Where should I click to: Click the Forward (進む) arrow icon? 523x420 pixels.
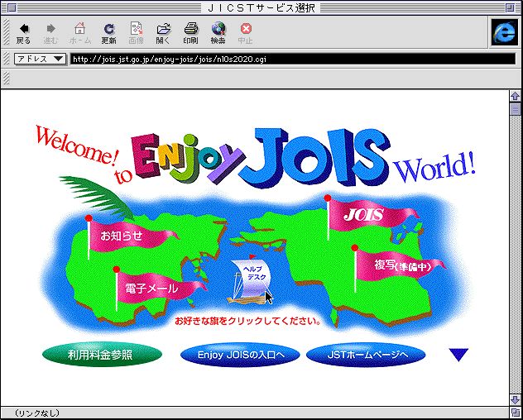point(51,29)
